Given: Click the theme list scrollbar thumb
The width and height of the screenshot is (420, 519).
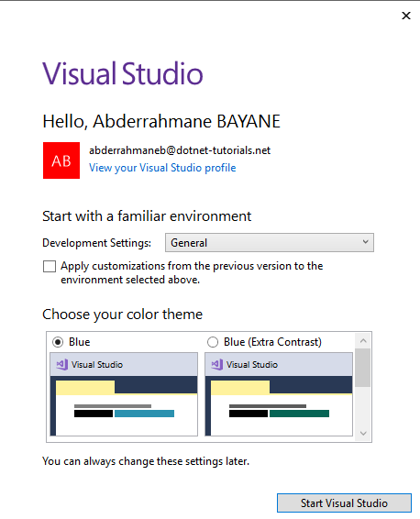Looking at the screenshot, I should 363,368.
